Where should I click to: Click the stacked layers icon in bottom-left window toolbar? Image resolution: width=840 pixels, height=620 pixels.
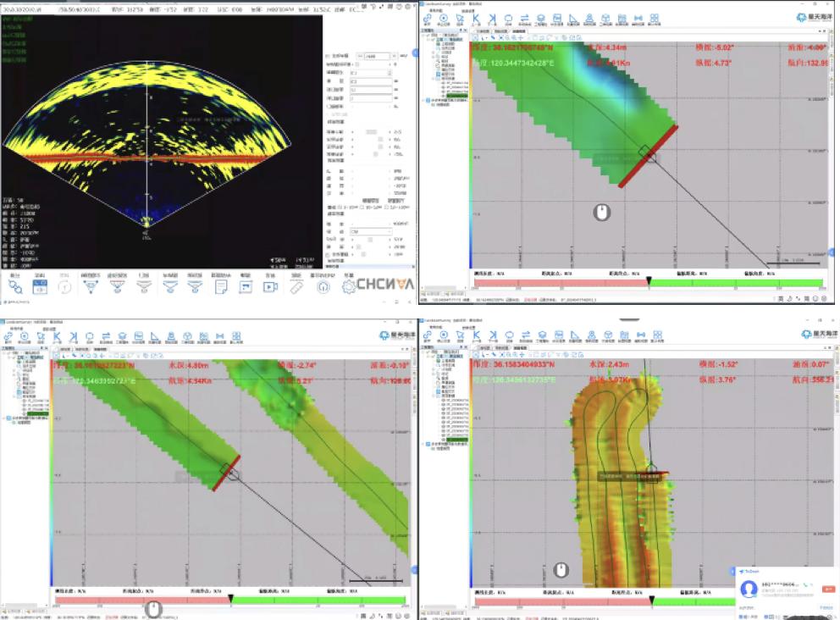click(x=123, y=336)
